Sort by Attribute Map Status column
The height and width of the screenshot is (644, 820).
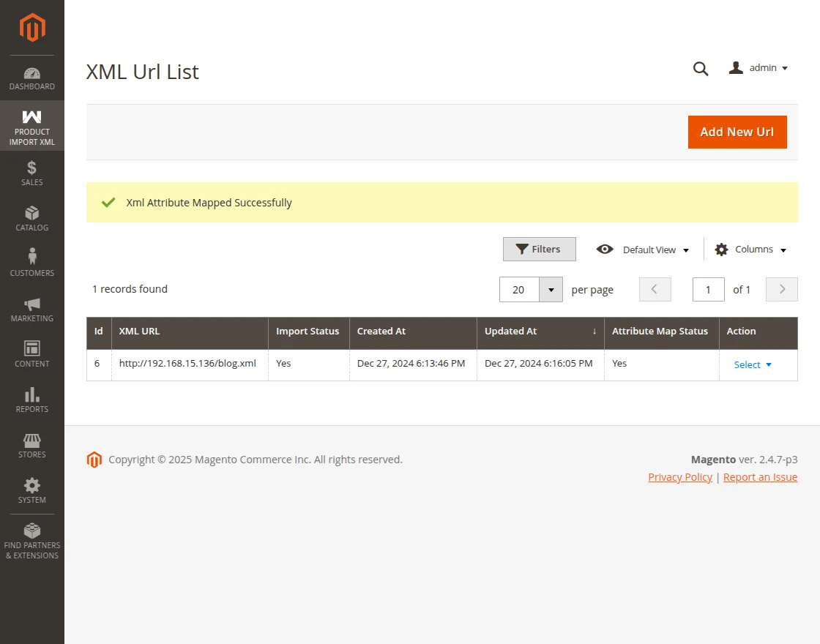(x=662, y=332)
